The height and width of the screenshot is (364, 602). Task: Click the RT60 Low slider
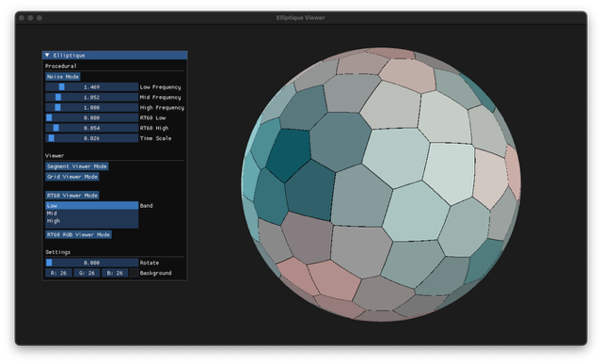click(x=92, y=118)
